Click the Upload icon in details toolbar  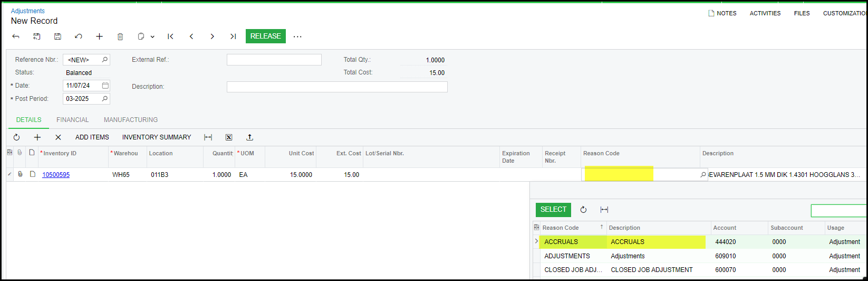click(250, 137)
